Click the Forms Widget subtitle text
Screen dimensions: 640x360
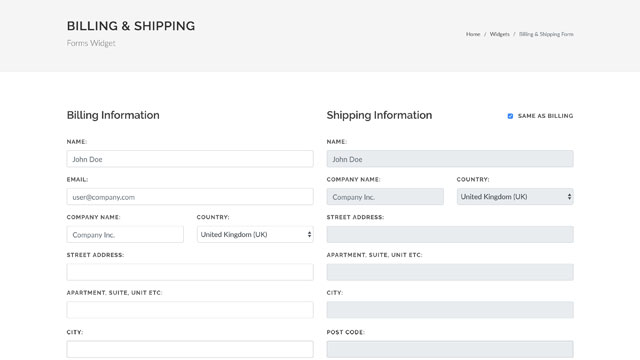91,43
